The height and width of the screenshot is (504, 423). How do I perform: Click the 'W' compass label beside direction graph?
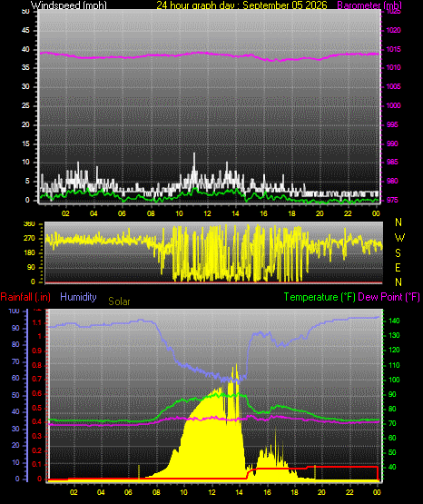tap(399, 238)
